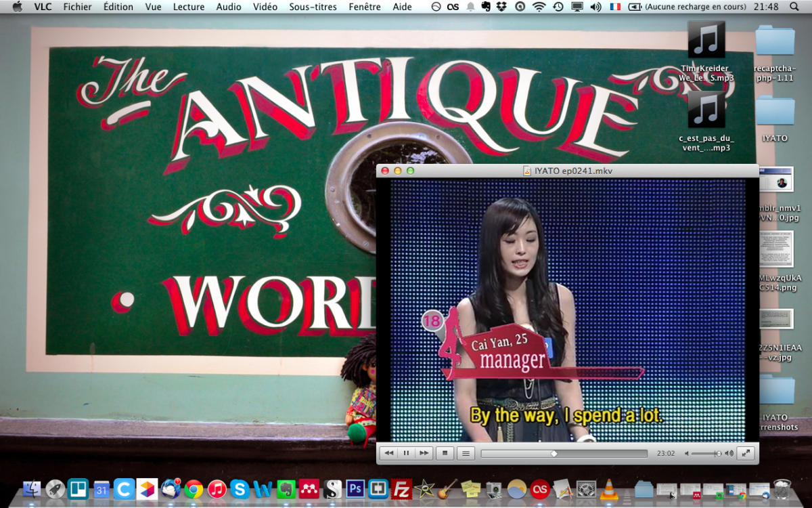Mute audio using the small speaker icon
The image size is (812, 508).
click(x=687, y=454)
